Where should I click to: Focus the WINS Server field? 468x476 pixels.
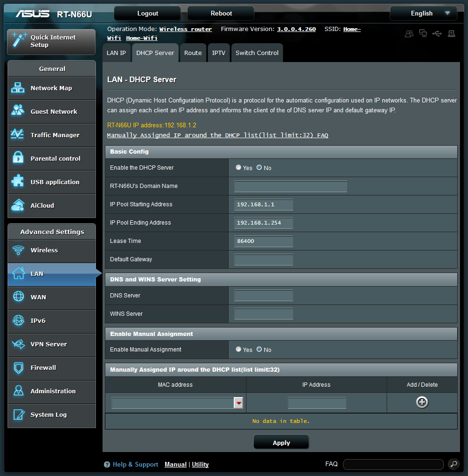tap(263, 313)
